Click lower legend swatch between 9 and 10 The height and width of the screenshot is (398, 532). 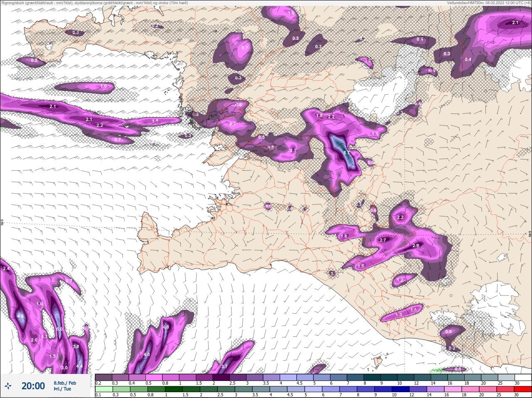pyautogui.click(x=384, y=389)
